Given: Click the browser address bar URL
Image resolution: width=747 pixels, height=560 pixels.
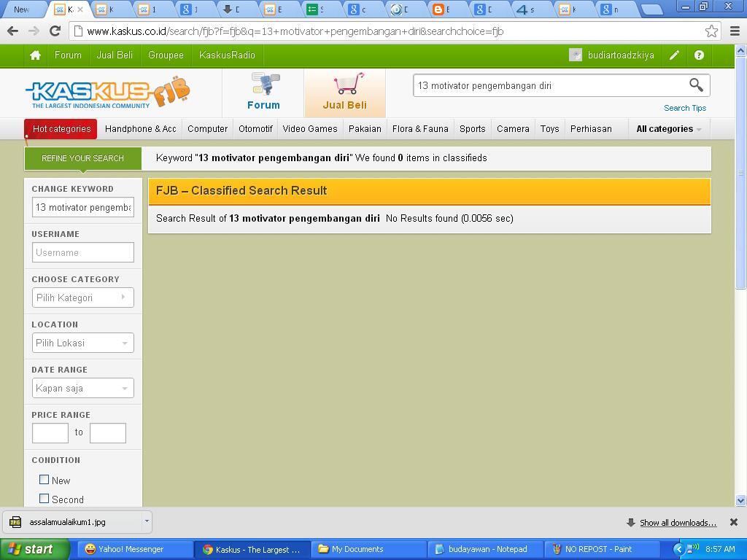Looking at the screenshot, I should point(295,31).
